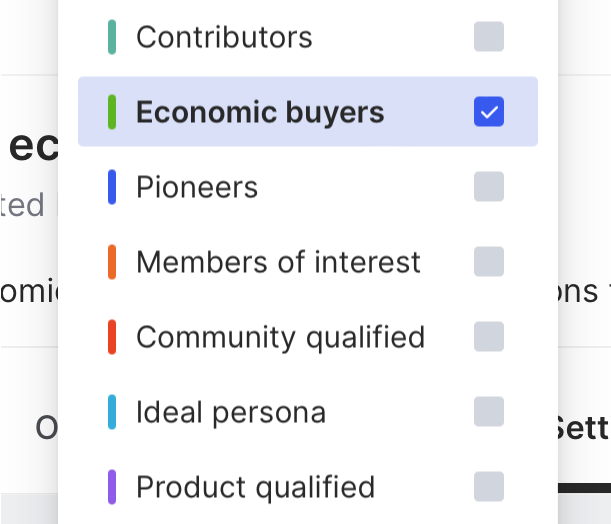Screen dimensions: 611x524
Task: Click the blue Pioneers color marker
Action: 112,187
